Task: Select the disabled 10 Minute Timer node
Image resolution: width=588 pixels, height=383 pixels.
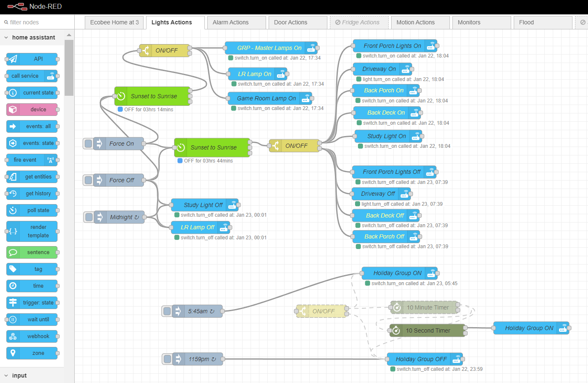Action: (424, 307)
